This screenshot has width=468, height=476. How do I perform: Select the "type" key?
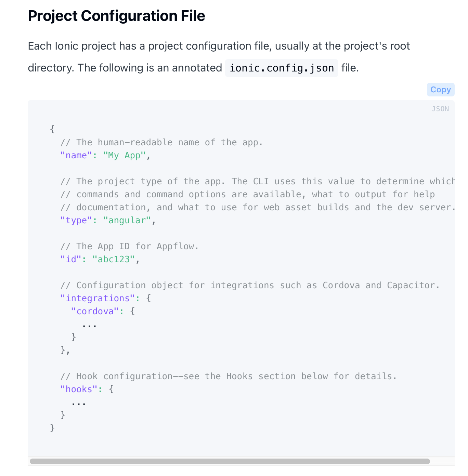pos(76,220)
